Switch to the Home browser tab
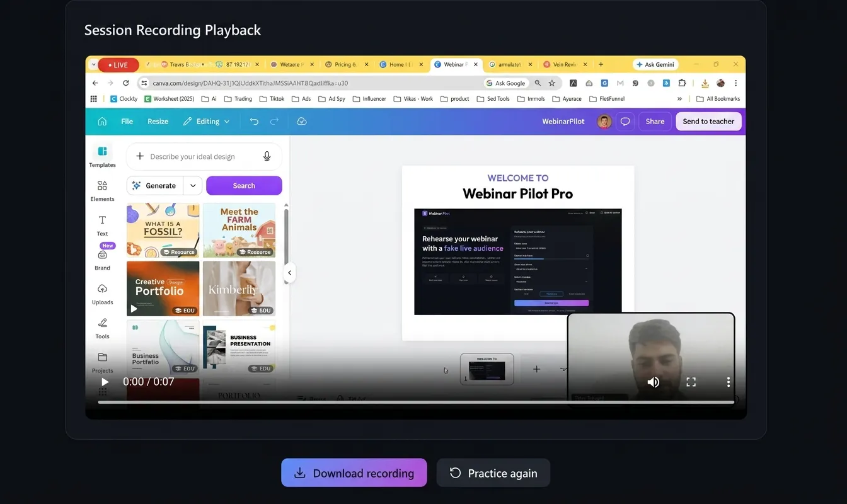This screenshot has width=847, height=504. 400,64
